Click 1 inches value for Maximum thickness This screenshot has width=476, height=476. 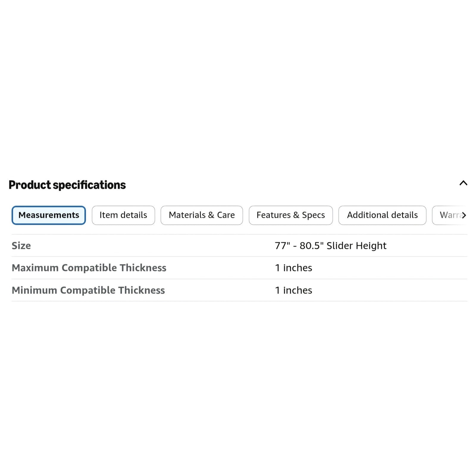(294, 268)
